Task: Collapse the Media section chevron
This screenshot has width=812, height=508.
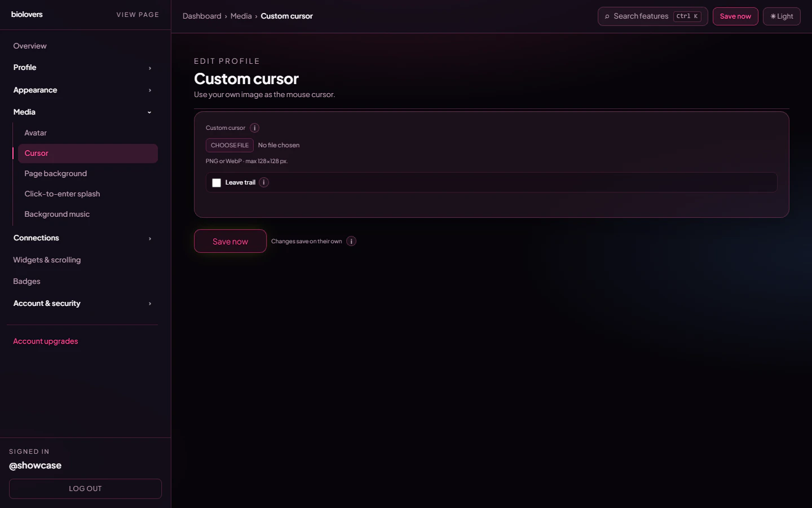Action: click(149, 112)
